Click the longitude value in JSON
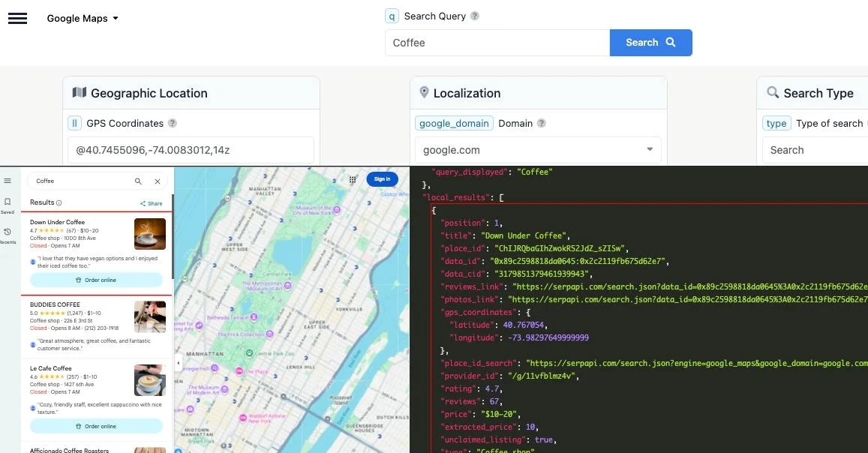The height and width of the screenshot is (453, 868). click(548, 337)
